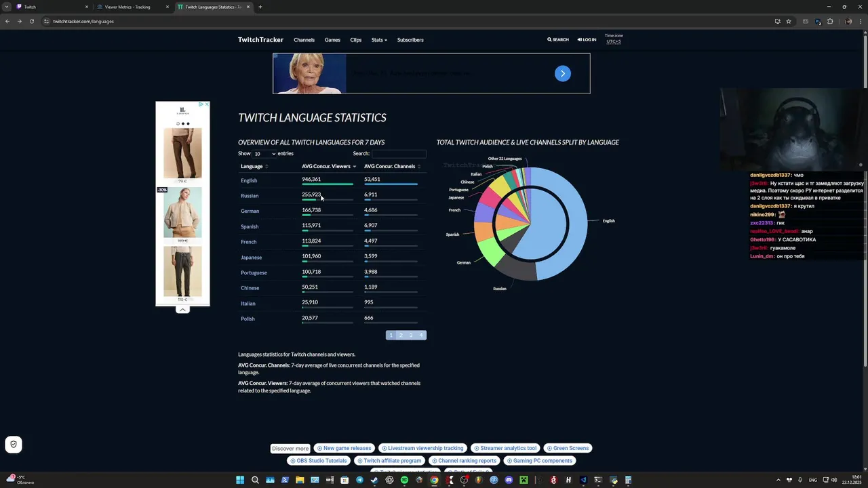Click install app icon in address bar
Image resolution: width=868 pixels, height=488 pixels.
point(777,21)
